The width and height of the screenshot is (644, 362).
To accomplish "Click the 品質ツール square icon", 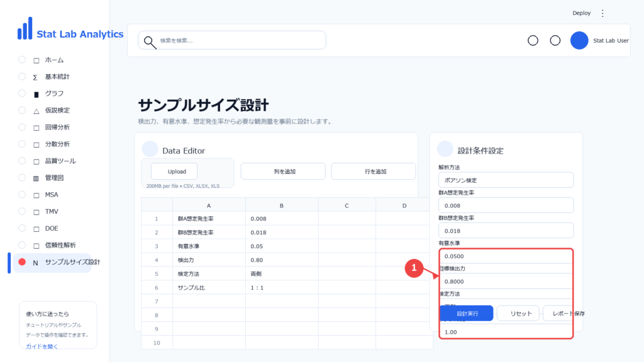I will coord(36,162).
